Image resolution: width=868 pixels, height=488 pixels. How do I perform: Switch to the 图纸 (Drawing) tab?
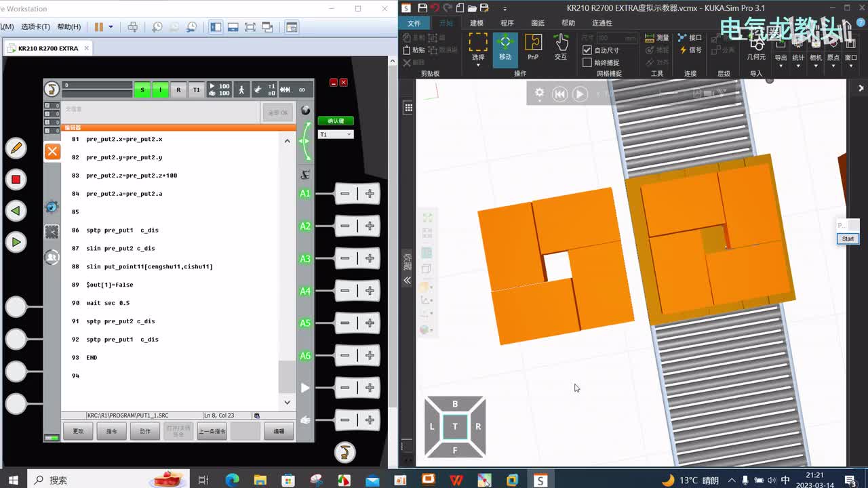point(538,23)
